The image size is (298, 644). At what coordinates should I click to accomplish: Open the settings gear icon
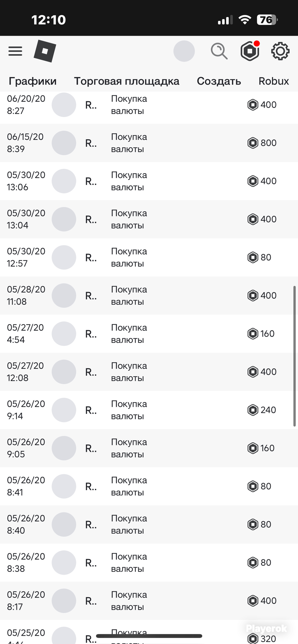pos(280,51)
